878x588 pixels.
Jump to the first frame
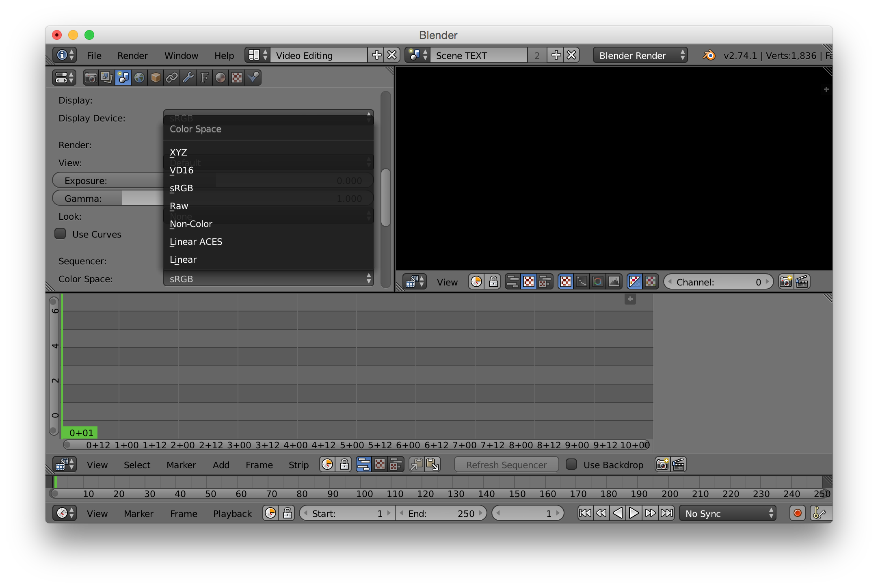pos(585,513)
